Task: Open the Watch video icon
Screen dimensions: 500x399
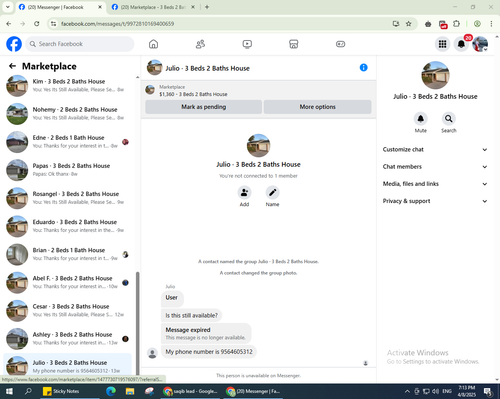Action: pos(247,44)
